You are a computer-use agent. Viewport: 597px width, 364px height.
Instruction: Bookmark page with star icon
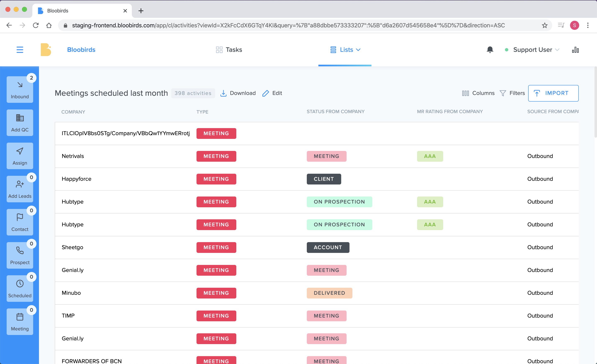click(x=544, y=25)
